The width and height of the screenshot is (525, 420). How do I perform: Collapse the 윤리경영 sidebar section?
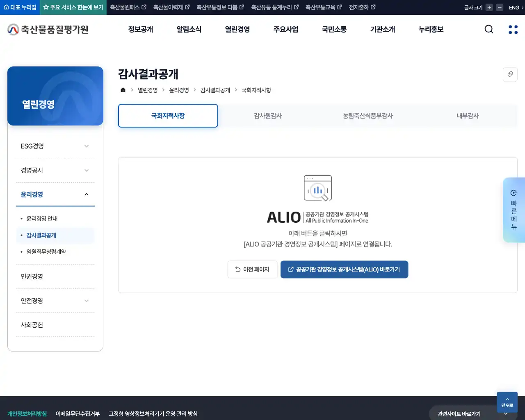point(55,194)
